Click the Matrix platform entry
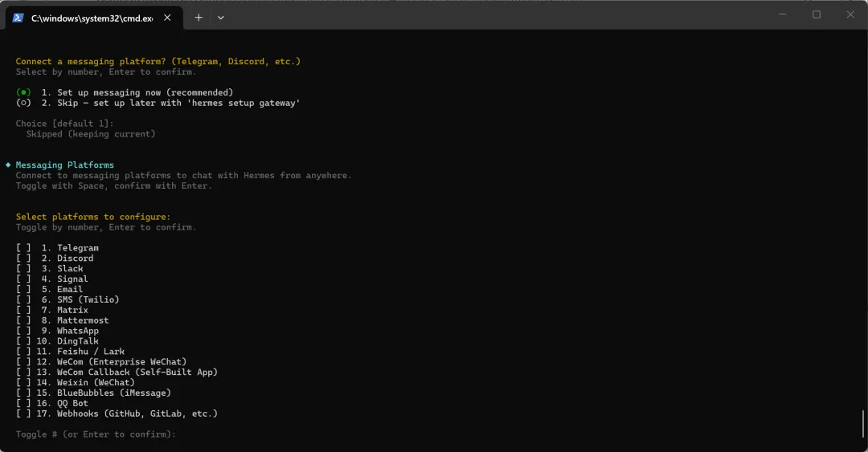868x452 pixels. [x=72, y=310]
